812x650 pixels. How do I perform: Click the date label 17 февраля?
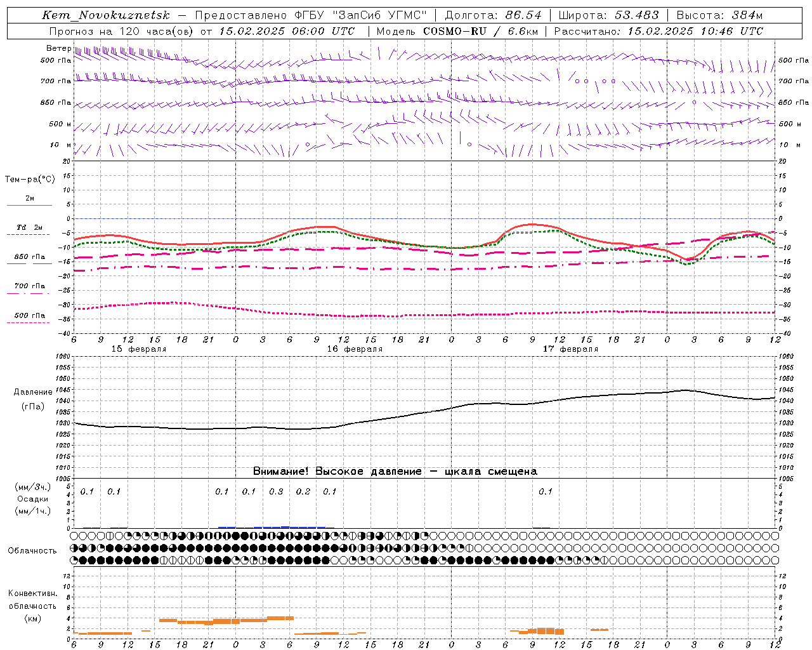[570, 349]
